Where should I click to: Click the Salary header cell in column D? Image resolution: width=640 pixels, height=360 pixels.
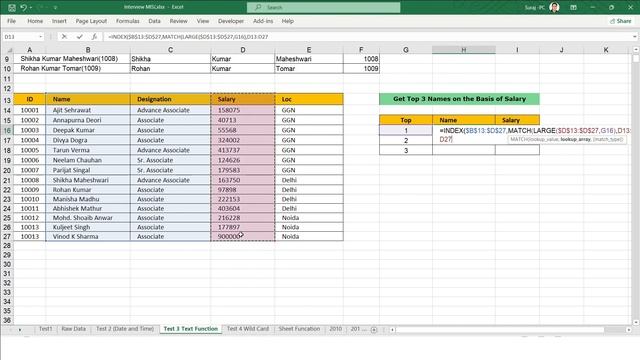coord(243,99)
